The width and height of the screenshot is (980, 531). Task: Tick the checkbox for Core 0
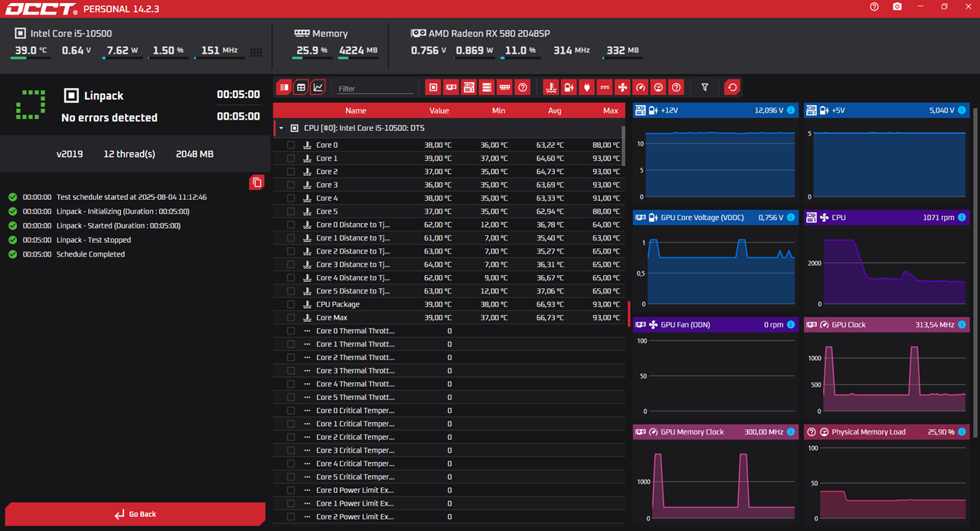click(291, 145)
